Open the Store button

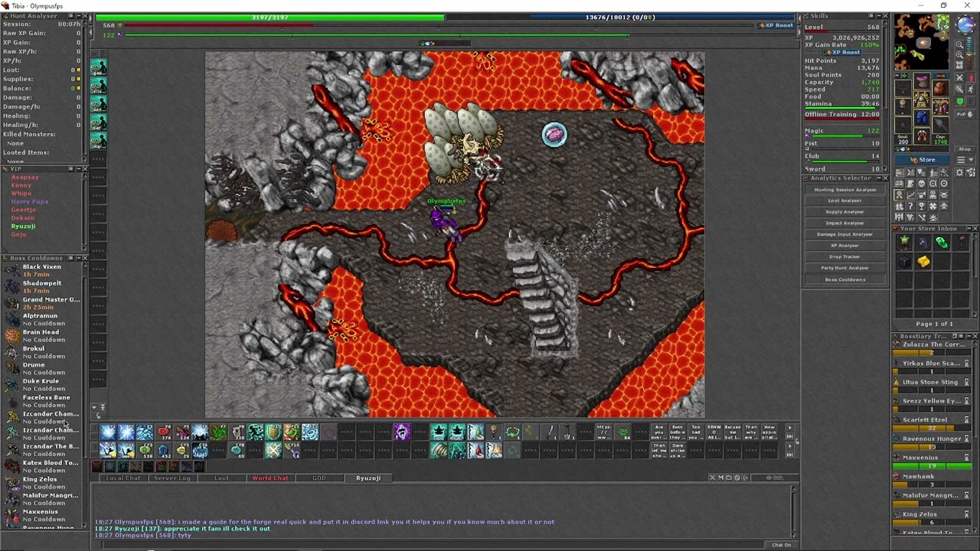pyautogui.click(x=923, y=160)
